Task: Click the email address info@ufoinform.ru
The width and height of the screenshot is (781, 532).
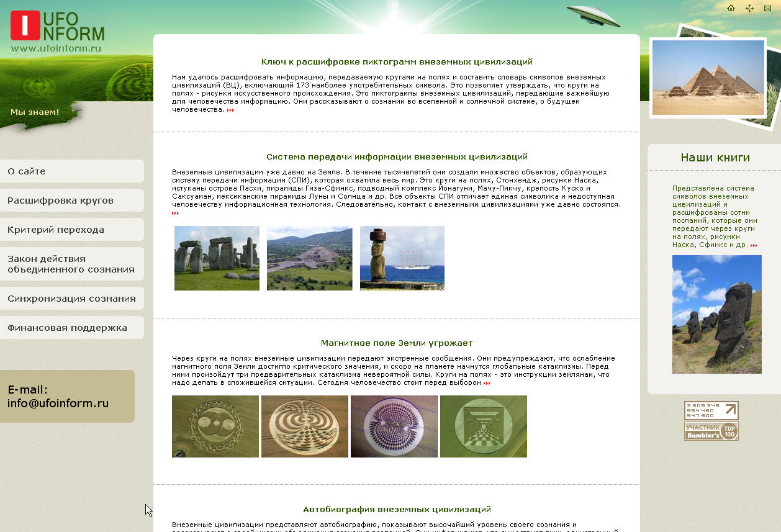Action: [58, 403]
